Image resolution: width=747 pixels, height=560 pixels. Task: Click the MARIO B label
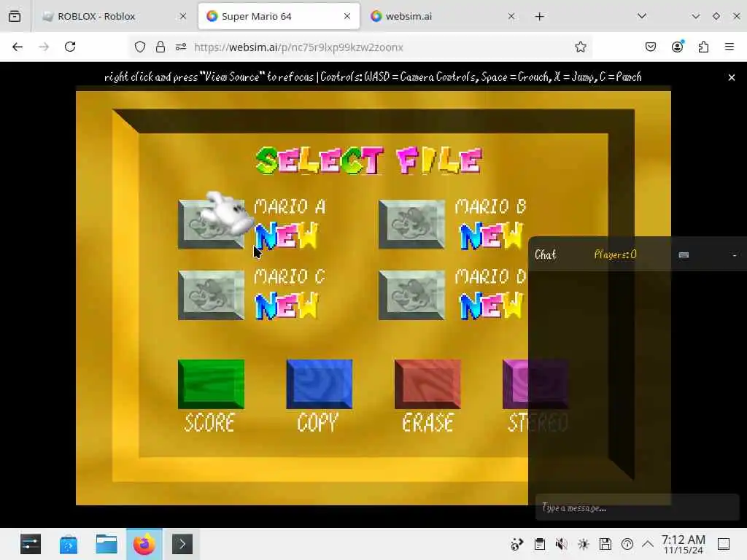[x=491, y=206]
